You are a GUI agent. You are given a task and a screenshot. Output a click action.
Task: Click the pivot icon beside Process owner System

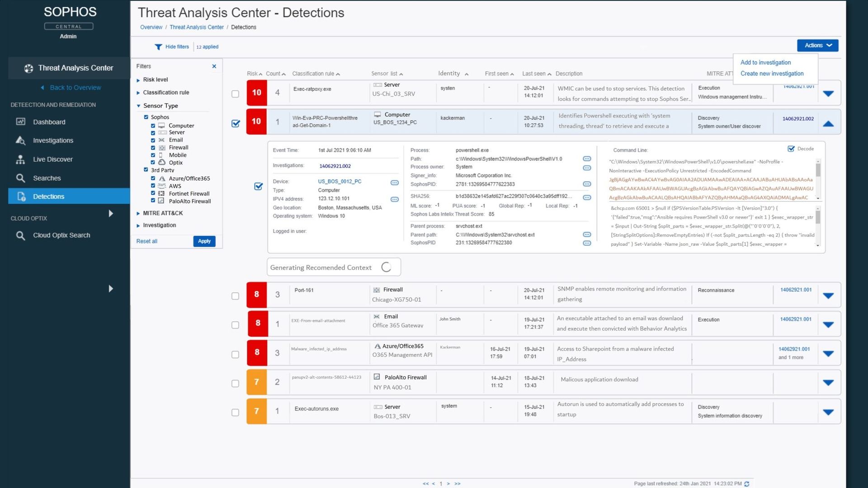coord(587,168)
